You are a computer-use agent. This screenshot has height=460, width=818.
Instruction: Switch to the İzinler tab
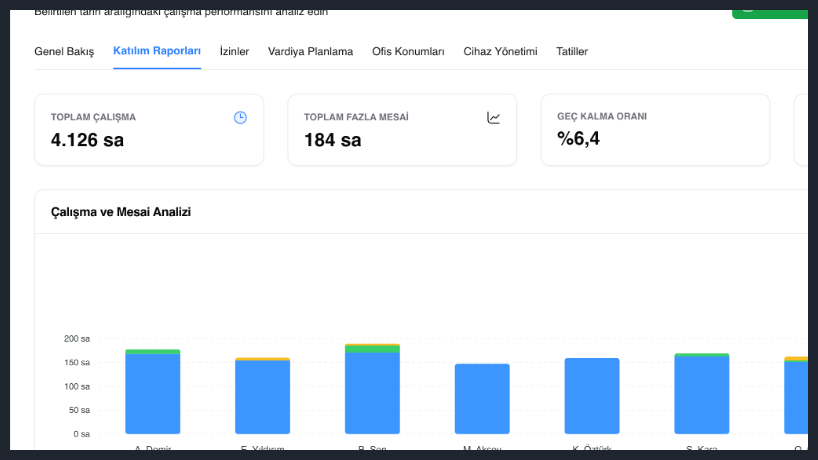tap(234, 52)
